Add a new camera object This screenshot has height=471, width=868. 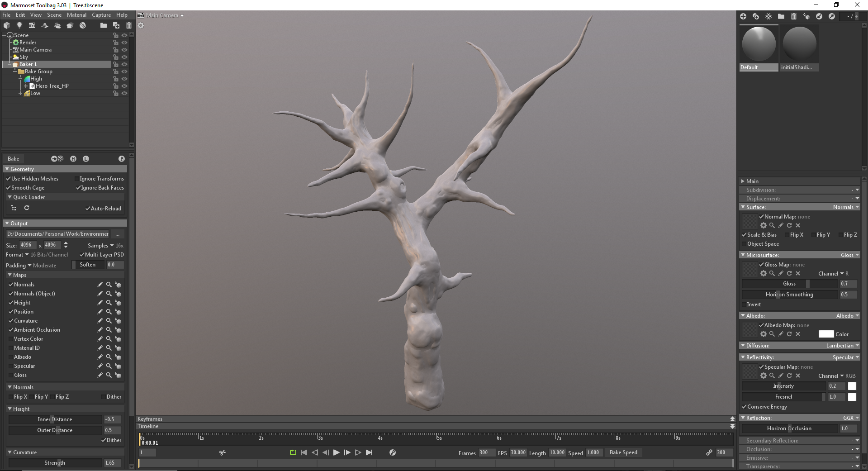coord(32,26)
